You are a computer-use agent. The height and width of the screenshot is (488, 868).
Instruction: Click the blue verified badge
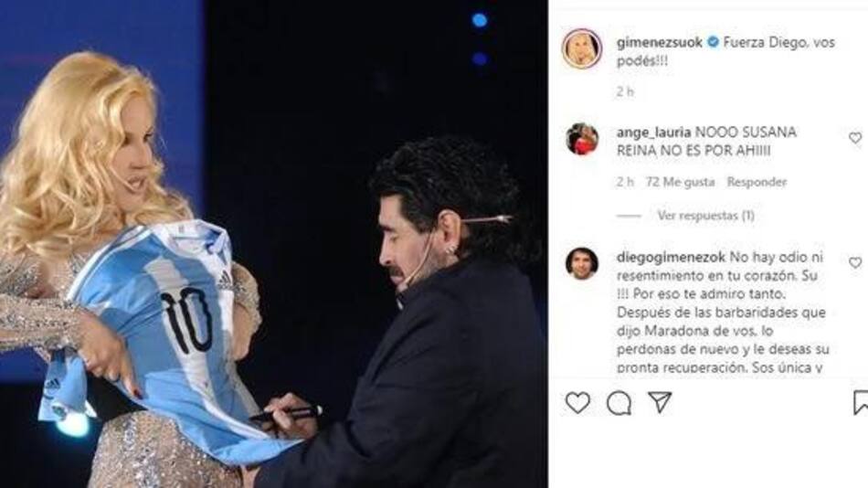[x=713, y=42]
